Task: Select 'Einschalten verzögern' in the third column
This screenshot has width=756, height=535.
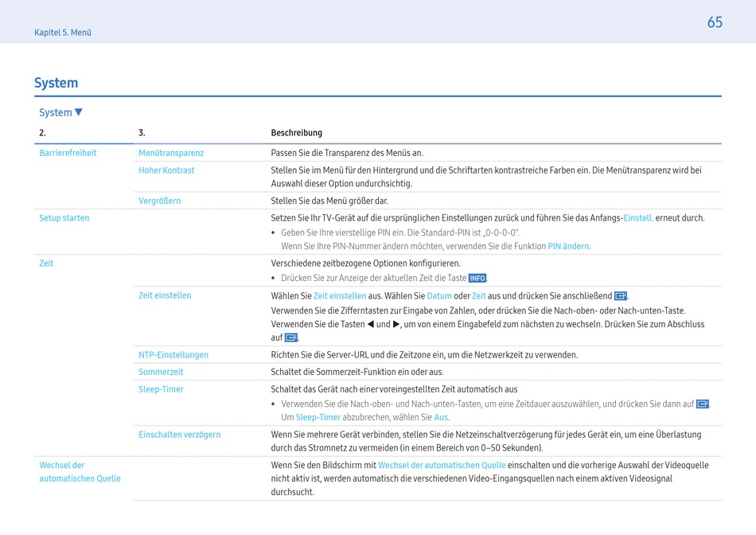Action: (180, 435)
